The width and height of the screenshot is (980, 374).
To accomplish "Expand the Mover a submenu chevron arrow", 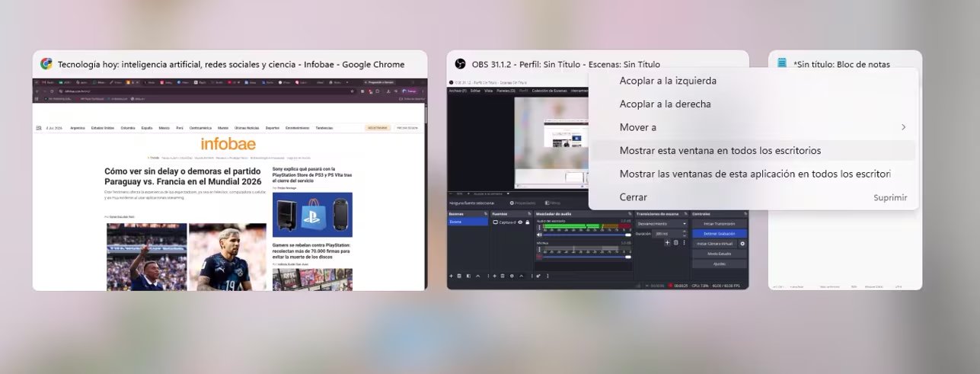I will click(904, 127).
